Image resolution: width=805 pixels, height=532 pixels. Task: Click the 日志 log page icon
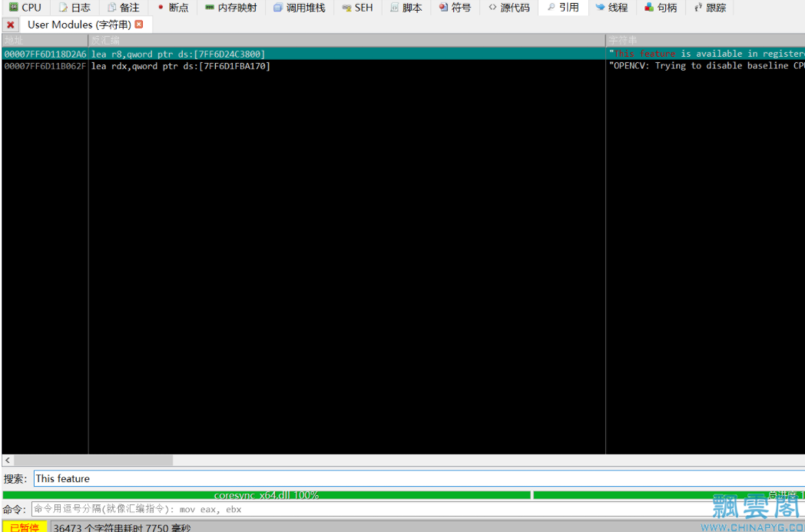pyautogui.click(x=63, y=7)
